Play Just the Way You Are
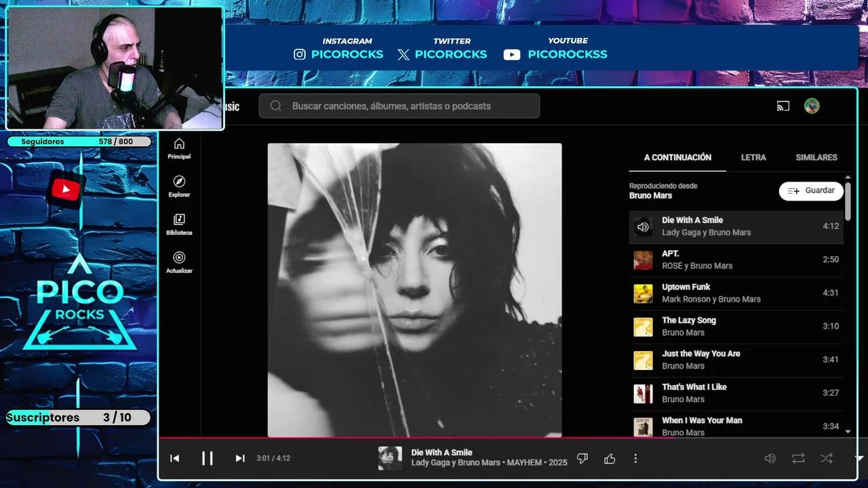 pyautogui.click(x=736, y=359)
